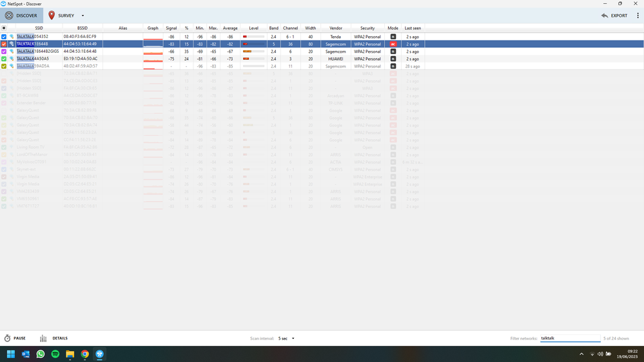Sort by the Vendor column header
Viewport: 644px width, 362px height.
tap(335, 28)
